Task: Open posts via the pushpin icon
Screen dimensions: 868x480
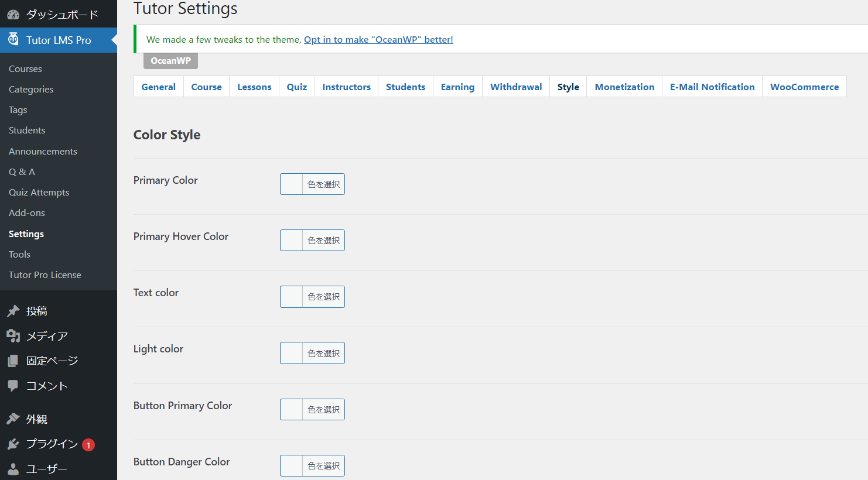Action: [13, 311]
